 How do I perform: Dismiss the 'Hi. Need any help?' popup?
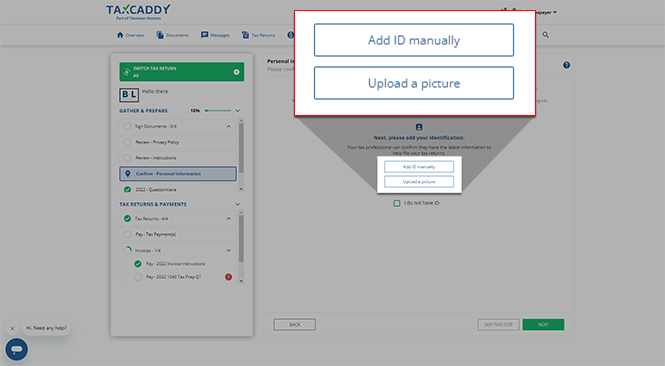tap(12, 328)
